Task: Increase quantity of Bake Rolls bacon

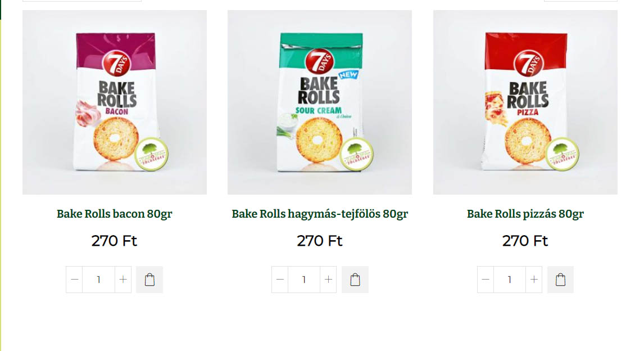Action: (123, 280)
